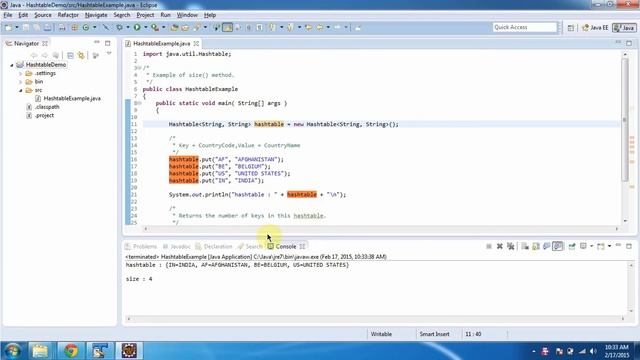The width and height of the screenshot is (640, 360).
Task: Click the New file toolbar icon
Action: pyautogui.click(x=8, y=28)
